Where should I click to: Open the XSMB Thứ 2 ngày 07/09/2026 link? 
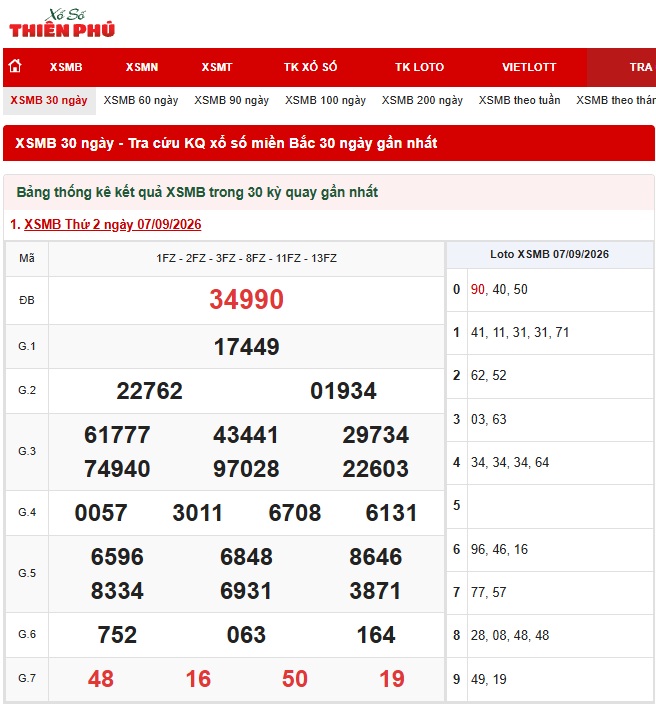113,224
